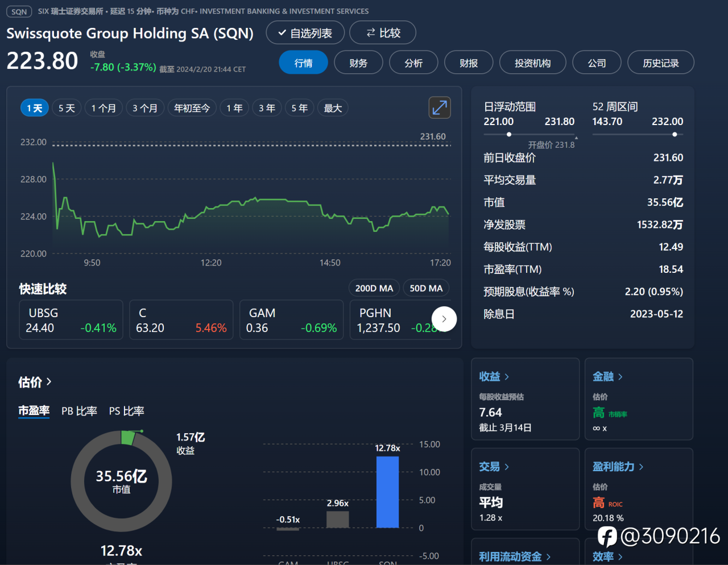Viewport: 728px width, 565px height.
Task: Click the 52 周区间 range slider
Action: click(x=638, y=135)
